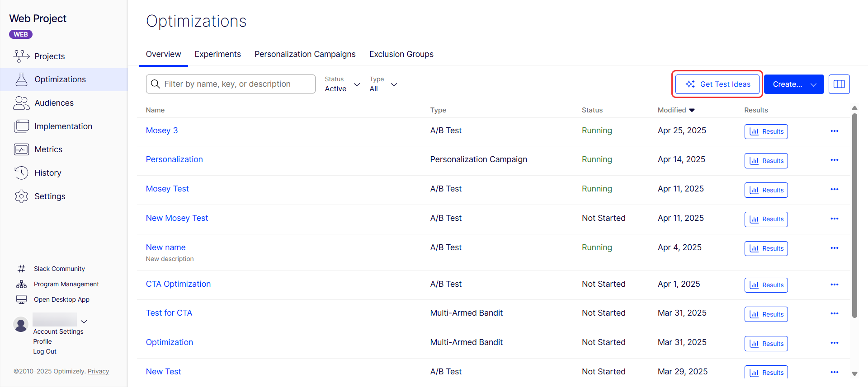Viewport: 868px width, 387px height.
Task: Go to Implementation in the sidebar
Action: (x=63, y=126)
